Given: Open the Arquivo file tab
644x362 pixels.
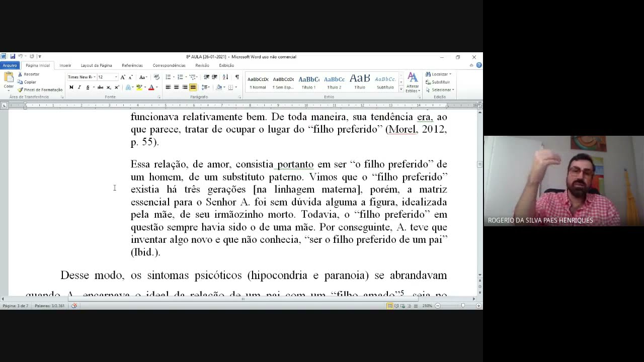Looking at the screenshot, I should pos(10,65).
